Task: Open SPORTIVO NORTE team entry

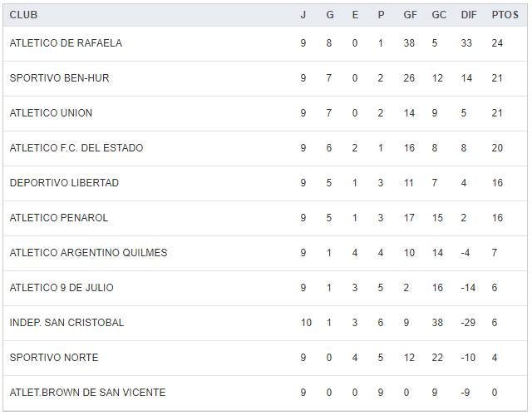Action: tap(54, 358)
